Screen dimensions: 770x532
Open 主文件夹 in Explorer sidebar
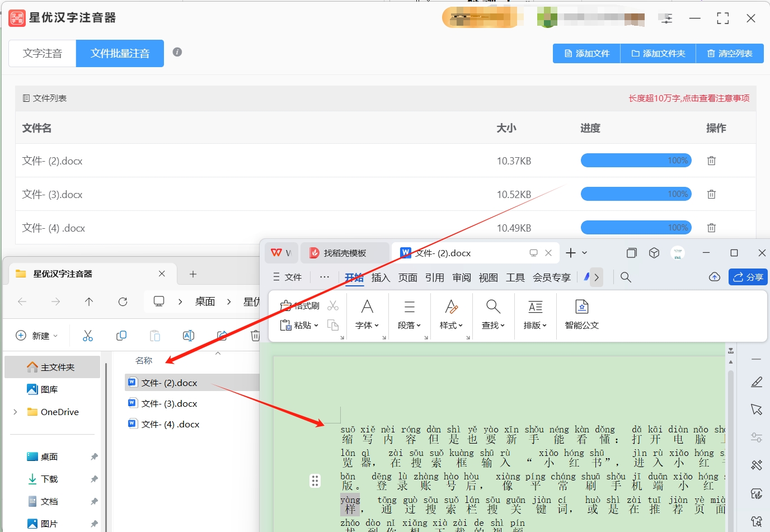point(52,367)
